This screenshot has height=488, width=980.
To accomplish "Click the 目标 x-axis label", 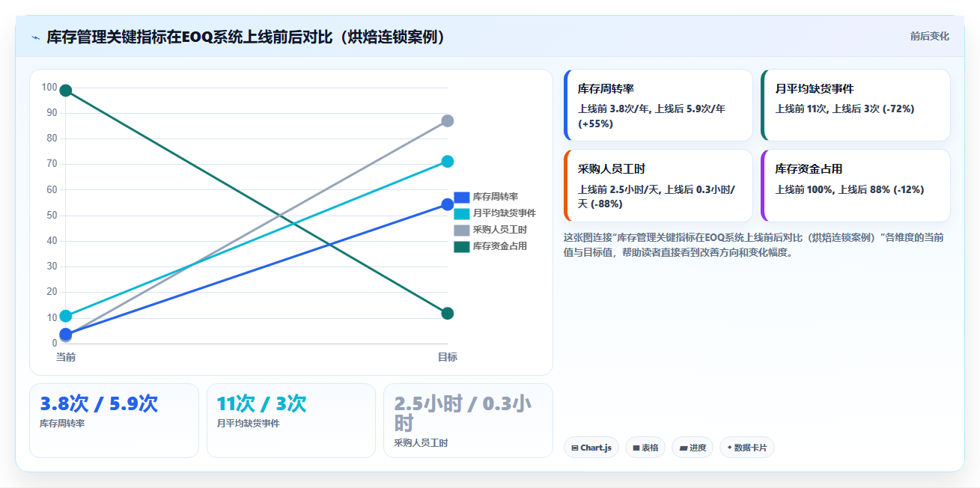I will (448, 358).
